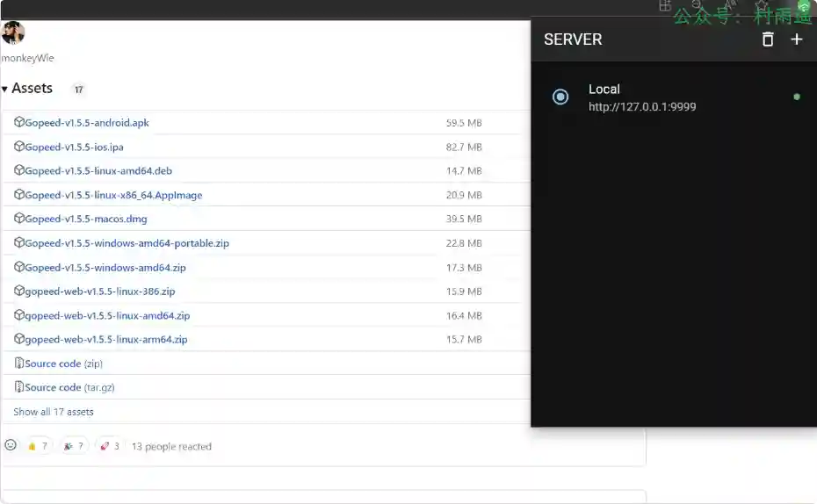Open the monkeyWie profile link
The width and height of the screenshot is (817, 504).
(27, 58)
